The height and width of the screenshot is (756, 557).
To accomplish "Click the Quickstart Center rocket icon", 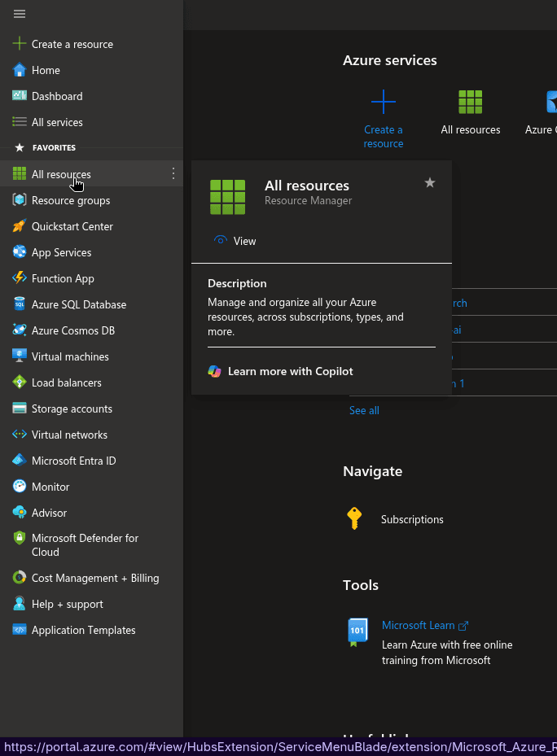I will click(20, 225).
